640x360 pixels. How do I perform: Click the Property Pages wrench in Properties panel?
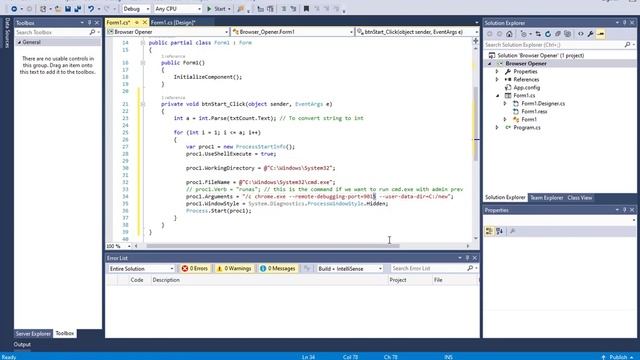click(513, 231)
